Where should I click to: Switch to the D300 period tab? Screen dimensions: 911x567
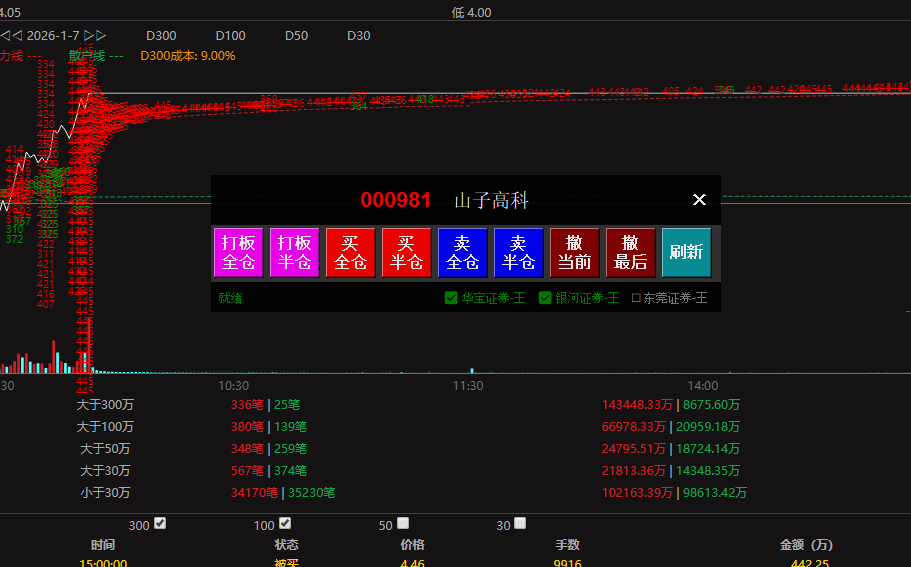click(161, 35)
